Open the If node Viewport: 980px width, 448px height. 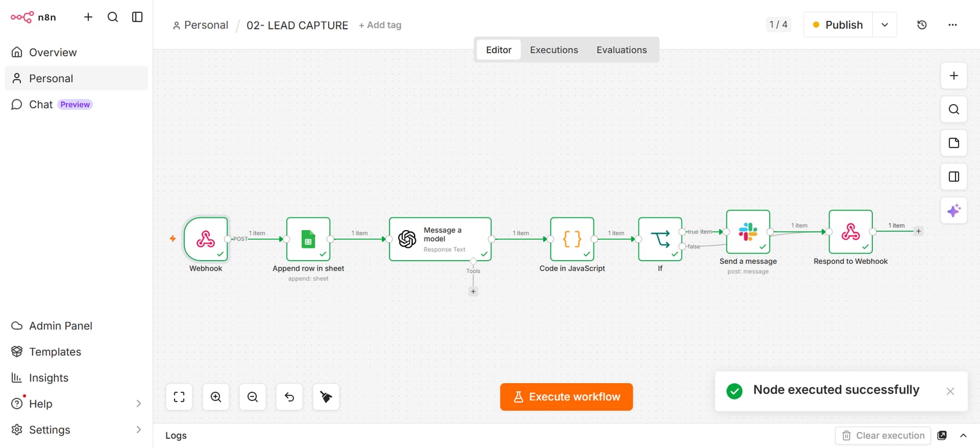pos(660,239)
